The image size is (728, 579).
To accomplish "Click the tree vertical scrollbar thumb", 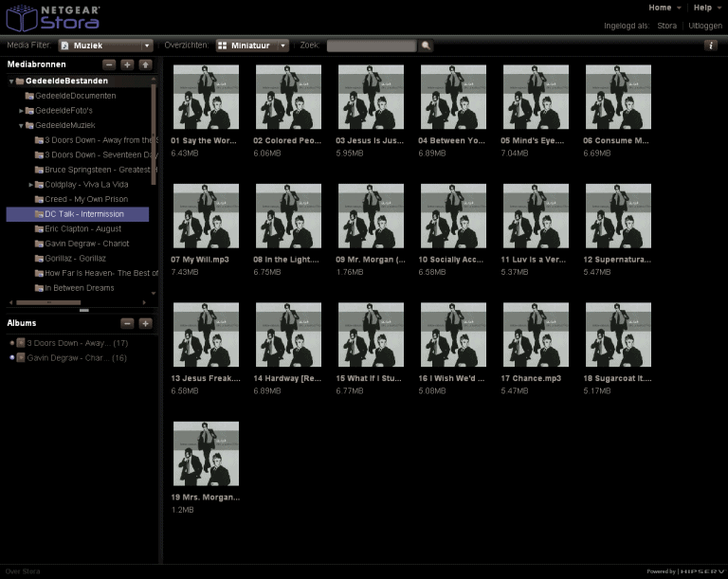I will (x=154, y=135).
